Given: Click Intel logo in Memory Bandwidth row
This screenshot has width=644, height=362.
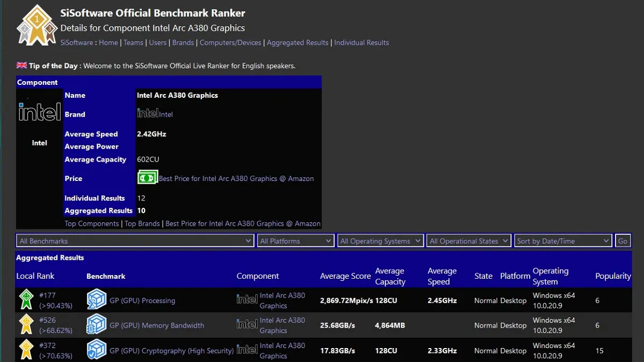Looking at the screenshot, I should (x=247, y=324).
